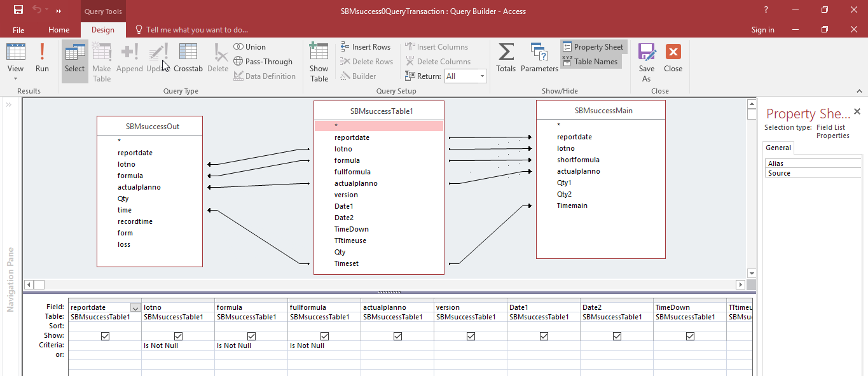The image size is (868, 376).
Task: Open the Return value dropdown
Action: point(482,76)
